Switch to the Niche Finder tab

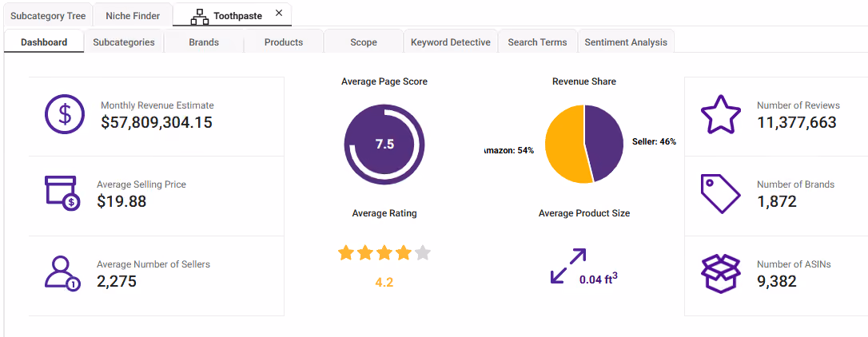[133, 15]
